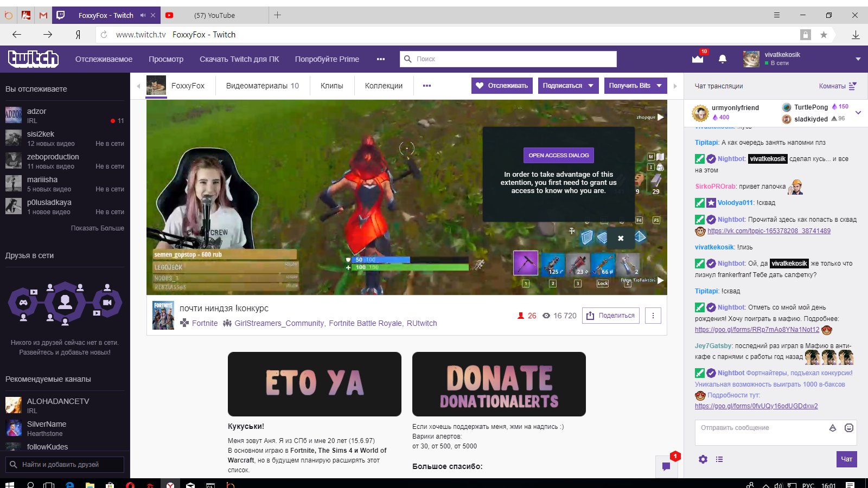Click the Twitch logo home icon
Viewport: 868px width, 488px height.
coord(33,59)
